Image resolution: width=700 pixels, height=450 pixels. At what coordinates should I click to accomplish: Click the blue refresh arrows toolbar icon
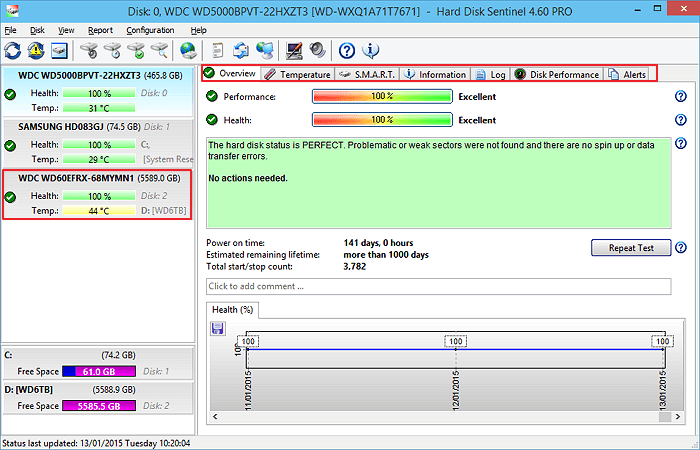coord(13,50)
